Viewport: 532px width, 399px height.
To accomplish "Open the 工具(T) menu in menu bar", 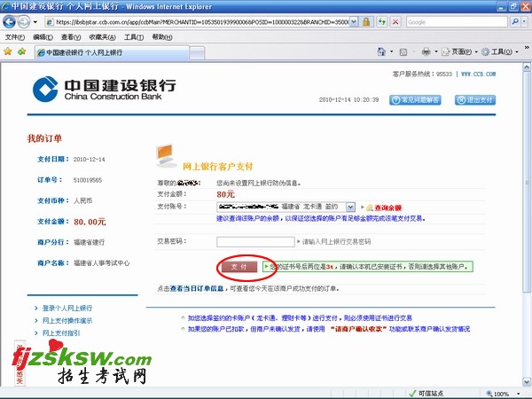I will (x=134, y=37).
